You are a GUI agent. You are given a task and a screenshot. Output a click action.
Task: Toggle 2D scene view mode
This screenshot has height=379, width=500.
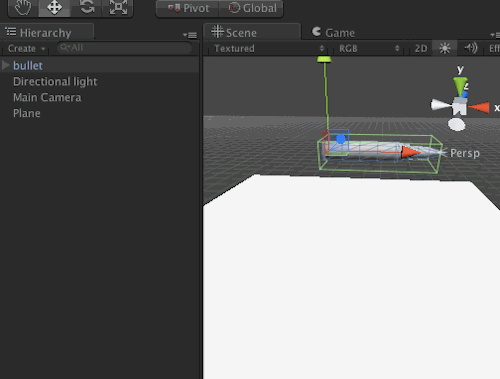pos(421,49)
